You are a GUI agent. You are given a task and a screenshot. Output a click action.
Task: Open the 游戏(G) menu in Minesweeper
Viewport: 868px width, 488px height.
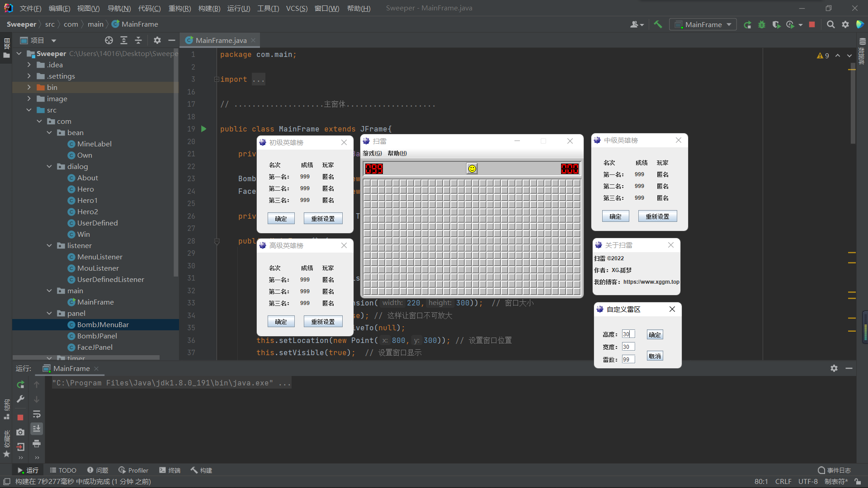pyautogui.click(x=372, y=153)
